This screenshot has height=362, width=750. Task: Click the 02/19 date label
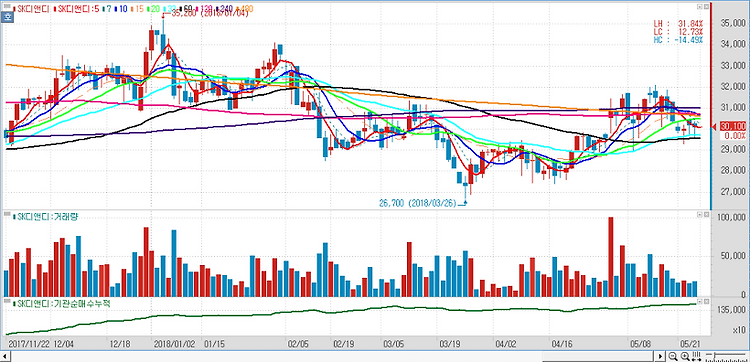click(344, 344)
